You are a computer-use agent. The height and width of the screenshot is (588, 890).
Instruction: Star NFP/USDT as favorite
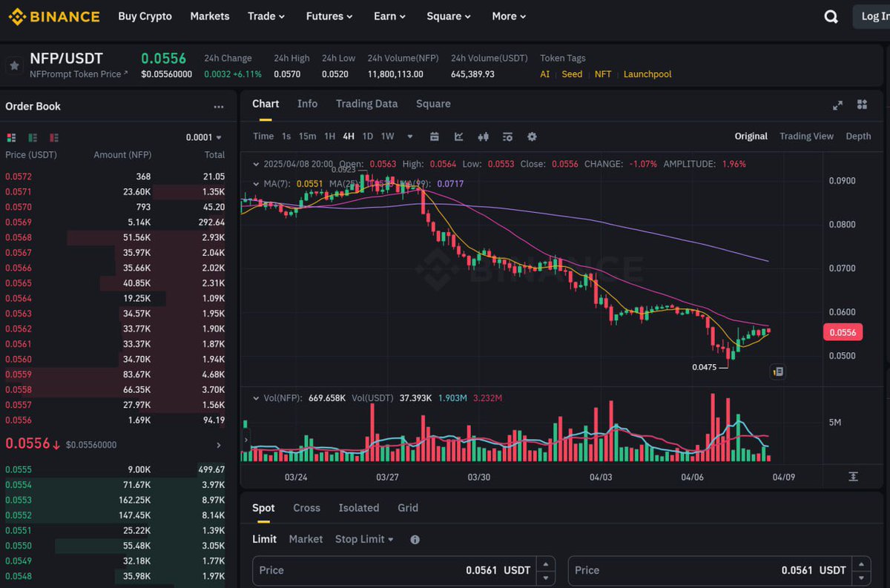click(14, 65)
